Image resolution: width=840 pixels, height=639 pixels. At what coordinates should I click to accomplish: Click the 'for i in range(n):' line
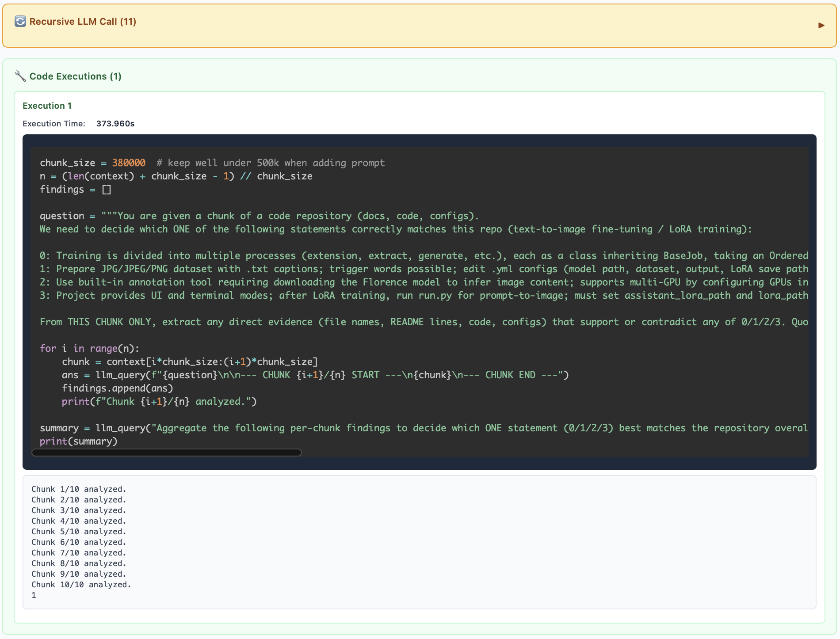[89, 349]
